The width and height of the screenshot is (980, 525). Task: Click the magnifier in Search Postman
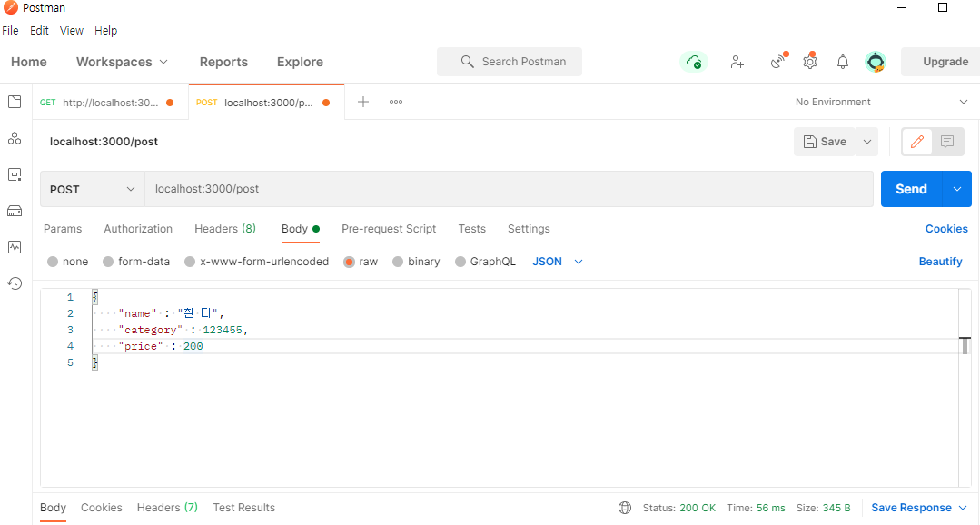[467, 62]
